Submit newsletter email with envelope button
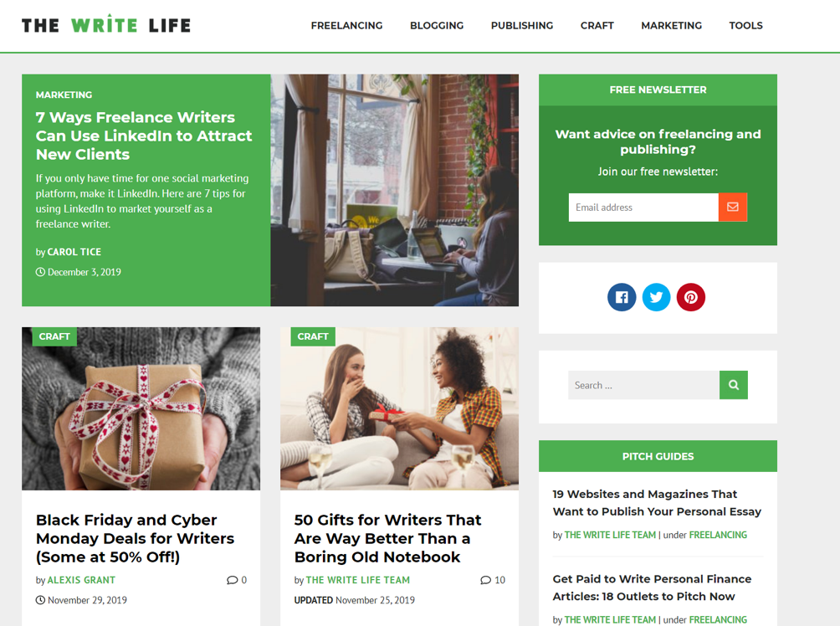The image size is (840, 626). click(x=733, y=207)
